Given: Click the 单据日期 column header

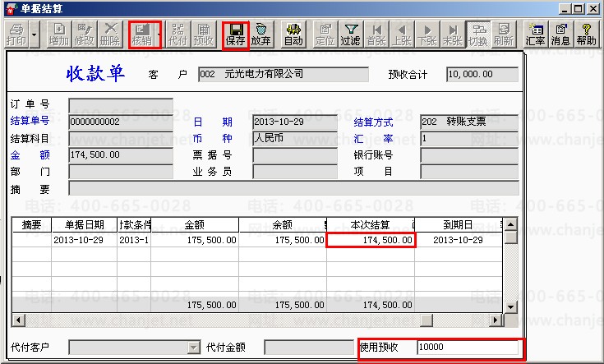Looking at the screenshot, I should point(84,224).
